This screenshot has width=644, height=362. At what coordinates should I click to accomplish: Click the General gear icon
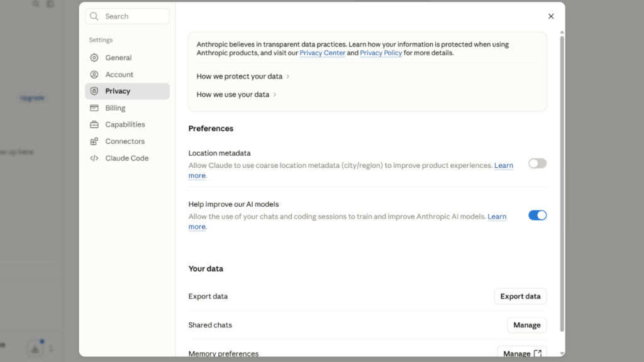(x=94, y=57)
